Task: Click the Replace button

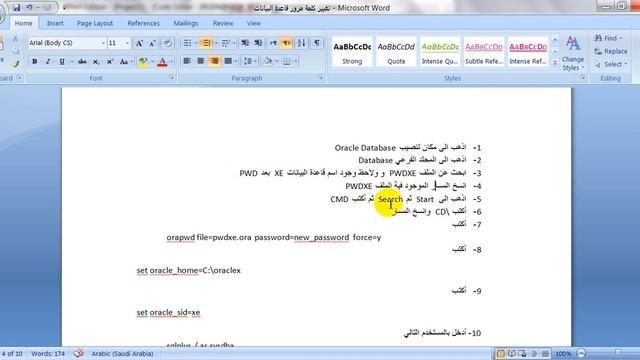Action: point(611,51)
